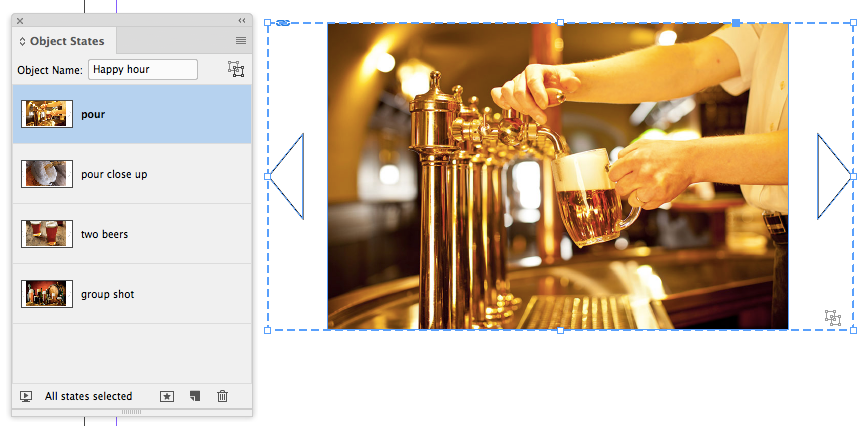The width and height of the screenshot is (864, 426).
Task: Click the chain link icon at the frame corner
Action: click(x=283, y=23)
